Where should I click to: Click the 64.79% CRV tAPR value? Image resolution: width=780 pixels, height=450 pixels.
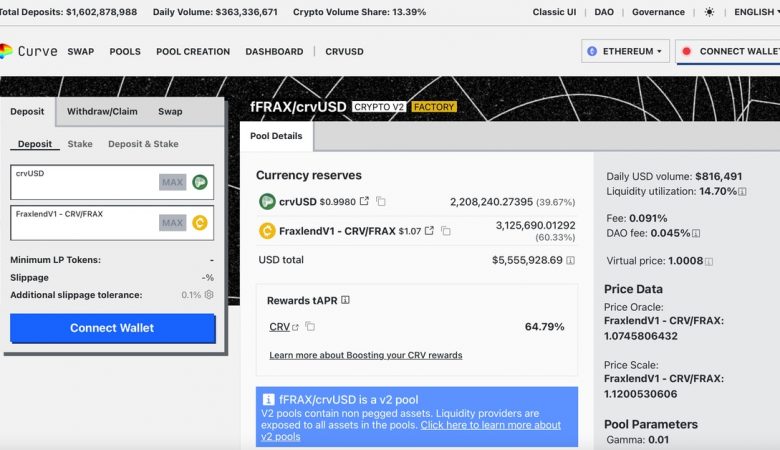click(x=544, y=327)
